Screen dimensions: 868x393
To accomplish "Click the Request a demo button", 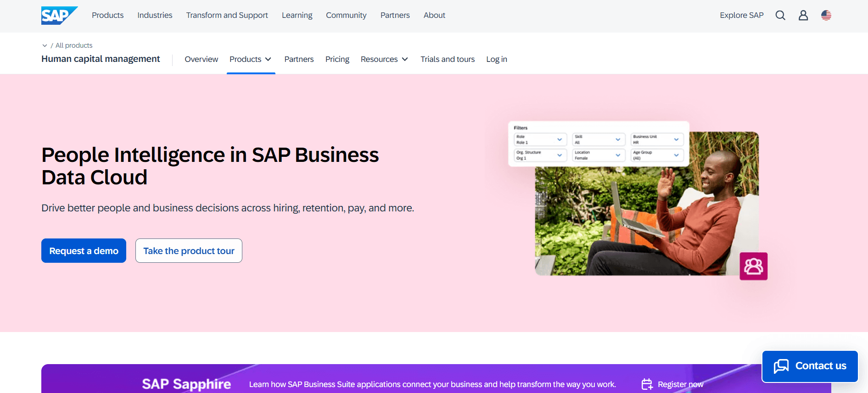I will pos(84,251).
